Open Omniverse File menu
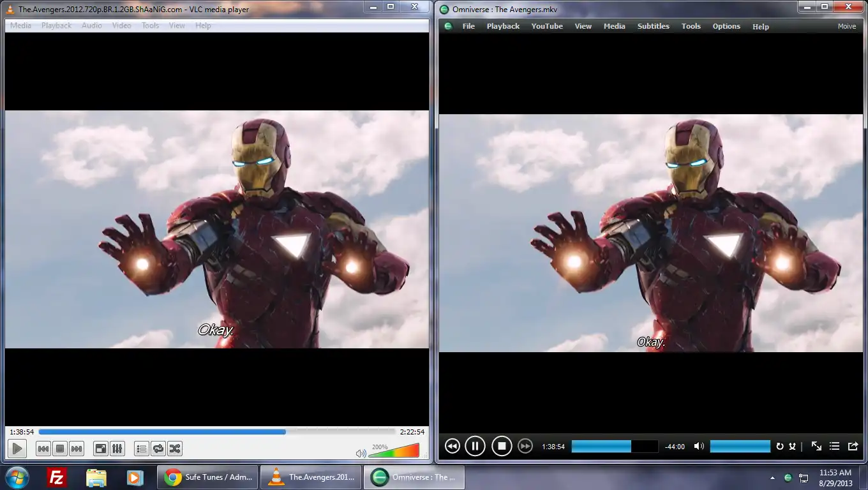This screenshot has height=490, width=868. point(468,26)
